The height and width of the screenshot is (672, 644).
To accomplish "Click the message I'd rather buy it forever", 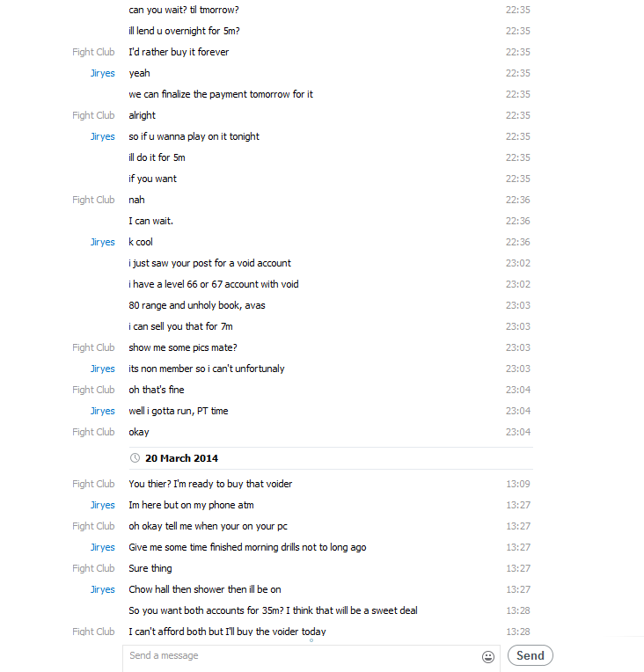I will [x=179, y=52].
